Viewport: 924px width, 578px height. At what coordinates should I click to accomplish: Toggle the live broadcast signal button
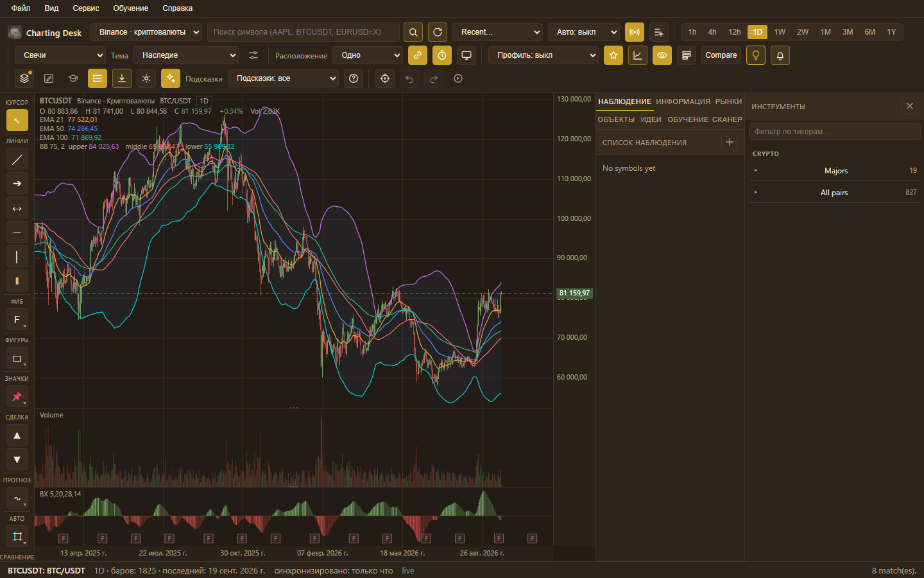[635, 32]
